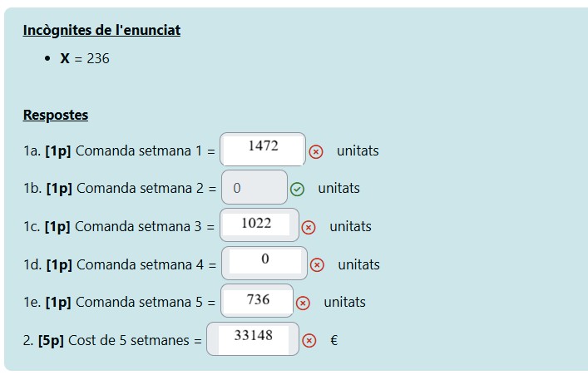Focus the Comanda setmana 4 input
The width and height of the screenshot is (588, 375).
(264, 263)
